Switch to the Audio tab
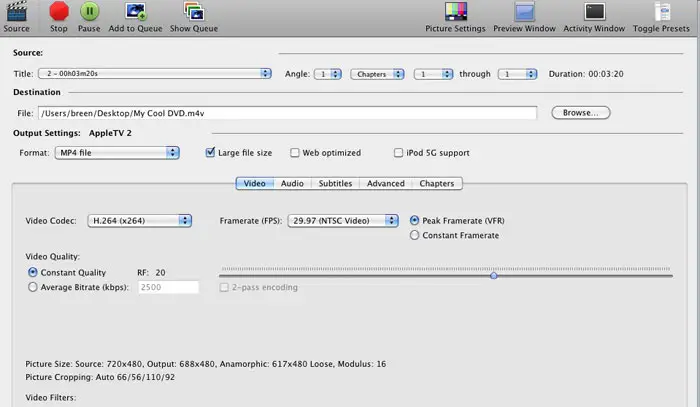The height and width of the screenshot is (407, 700). (292, 183)
